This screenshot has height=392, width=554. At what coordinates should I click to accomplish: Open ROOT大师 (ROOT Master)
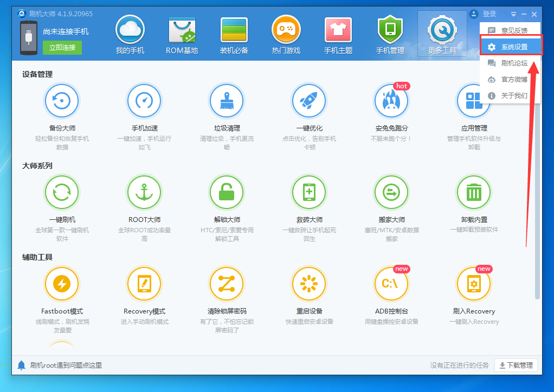144,192
